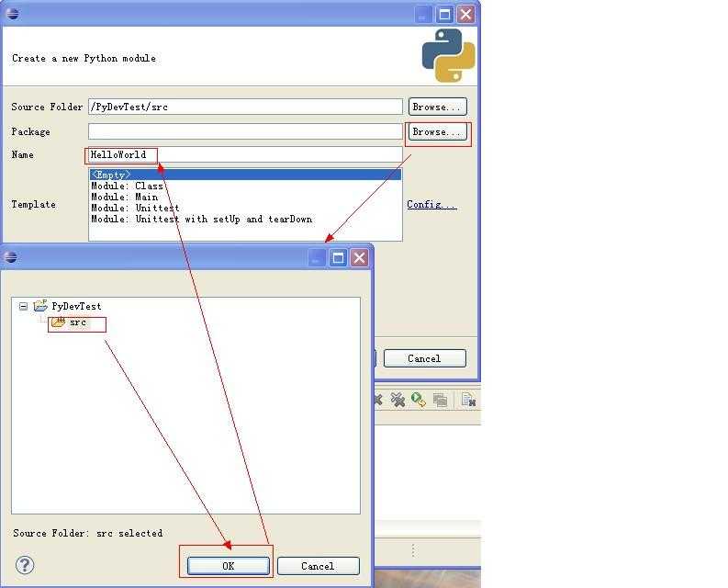The image size is (728, 588).
Task: Maximize the folder selection dialog
Action: 338,257
